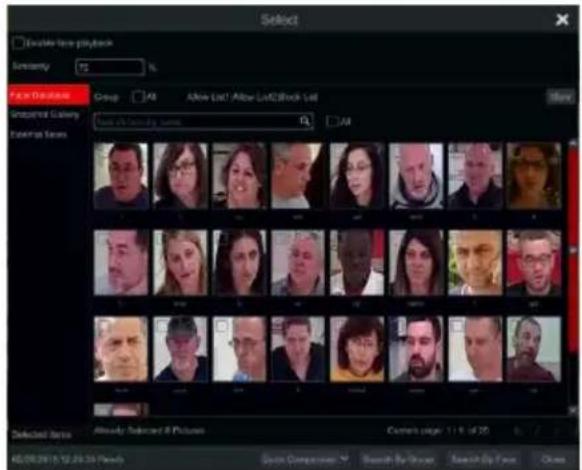Select third-row bearded man in maroon shirt
582x470 pixels.
coord(534,349)
